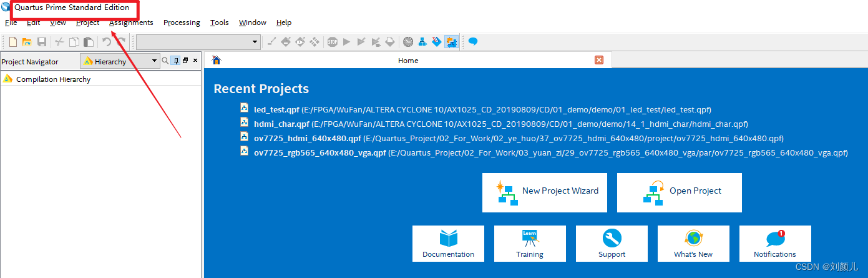
Task: Open the Support tile
Action: coord(612,244)
